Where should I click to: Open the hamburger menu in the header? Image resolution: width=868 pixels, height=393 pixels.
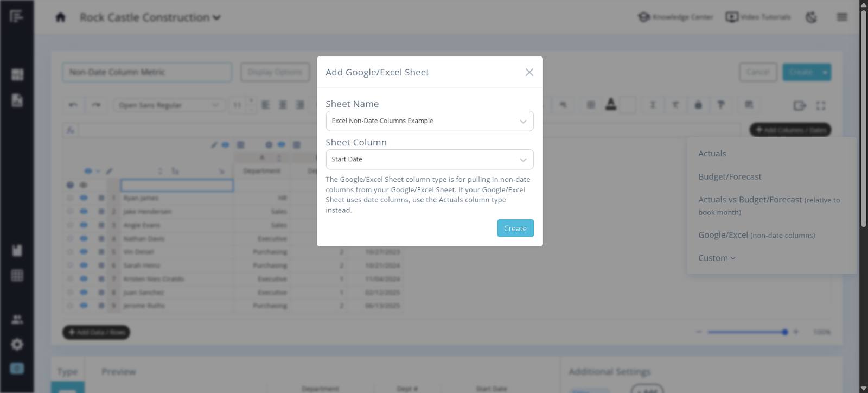click(x=842, y=17)
